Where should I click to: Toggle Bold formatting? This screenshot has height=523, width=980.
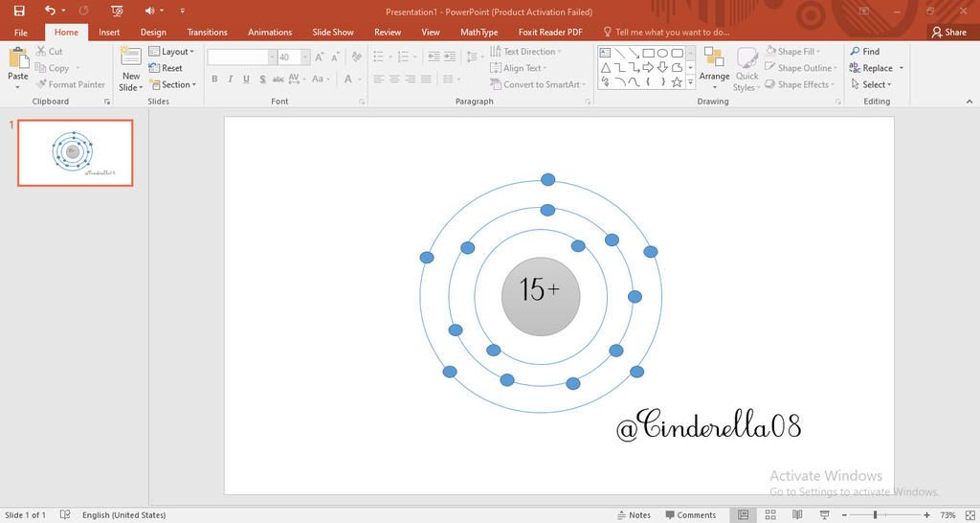(x=214, y=79)
